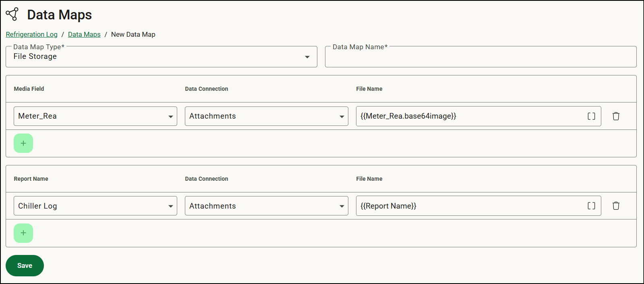644x284 pixels.
Task: Open Attachments dropdown in media field row
Action: pyautogui.click(x=267, y=116)
